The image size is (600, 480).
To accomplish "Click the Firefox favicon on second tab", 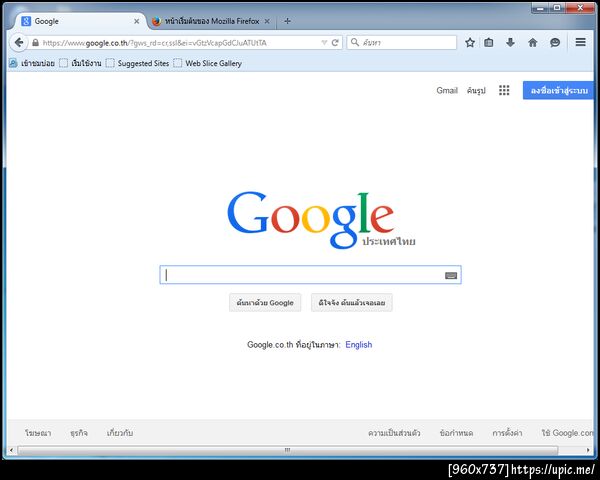I will pyautogui.click(x=157, y=21).
